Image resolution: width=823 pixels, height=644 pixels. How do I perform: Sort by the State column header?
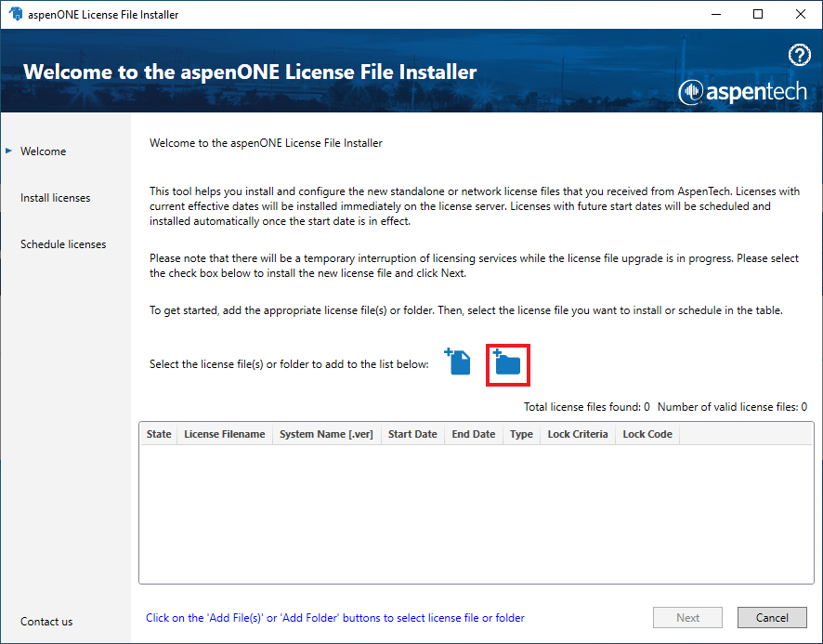click(159, 434)
